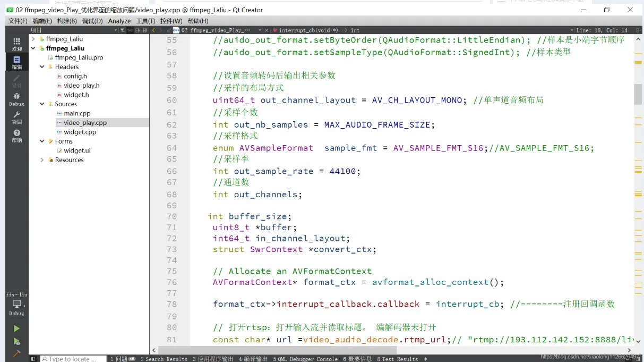Screen dimensions: 644x362
Task: Select widget.cpp in Sources
Action: pyautogui.click(x=80, y=132)
